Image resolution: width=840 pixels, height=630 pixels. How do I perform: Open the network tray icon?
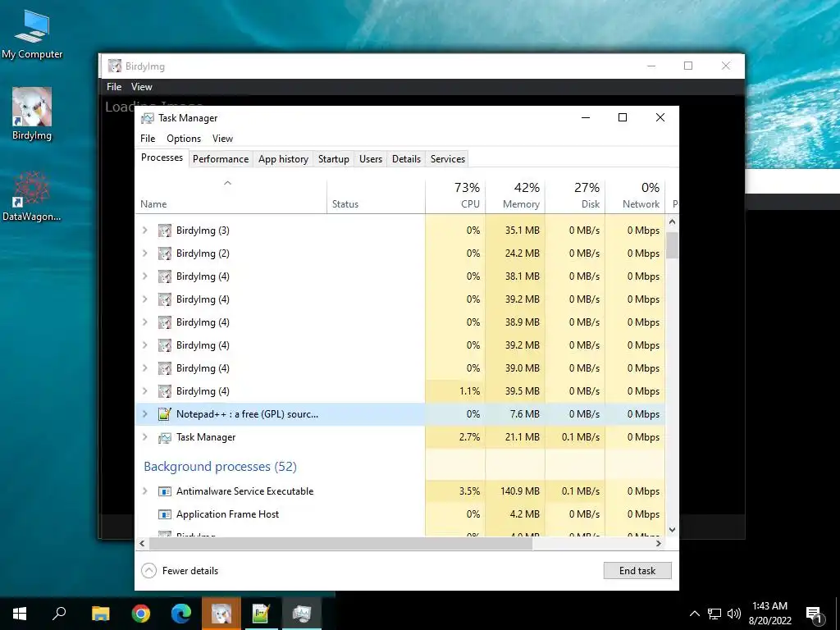click(714, 614)
